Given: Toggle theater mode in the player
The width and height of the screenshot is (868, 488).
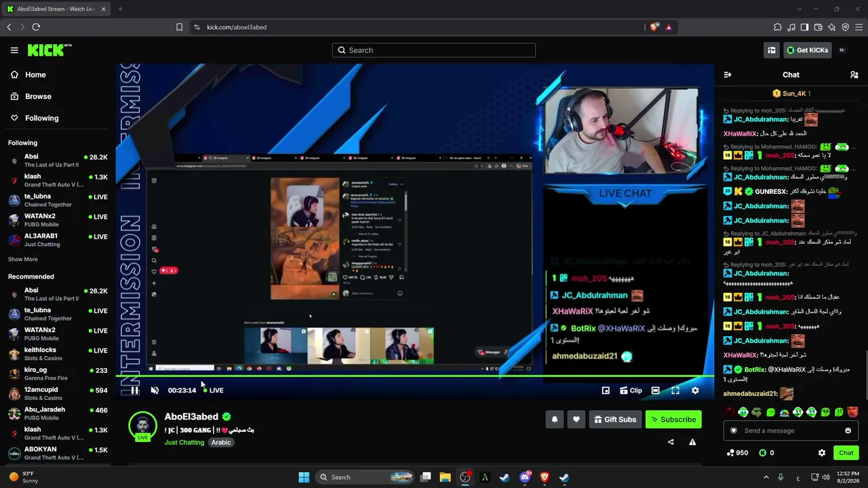Looking at the screenshot, I should pyautogui.click(x=655, y=390).
